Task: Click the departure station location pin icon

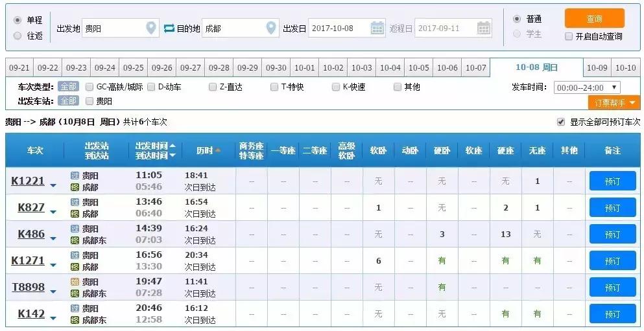Action: coord(151,28)
